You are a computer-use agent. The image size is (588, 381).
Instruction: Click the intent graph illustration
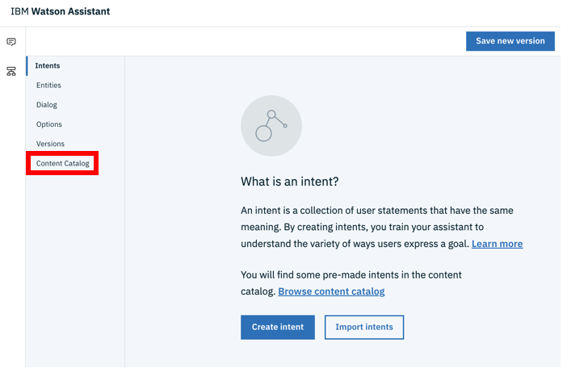click(x=271, y=125)
